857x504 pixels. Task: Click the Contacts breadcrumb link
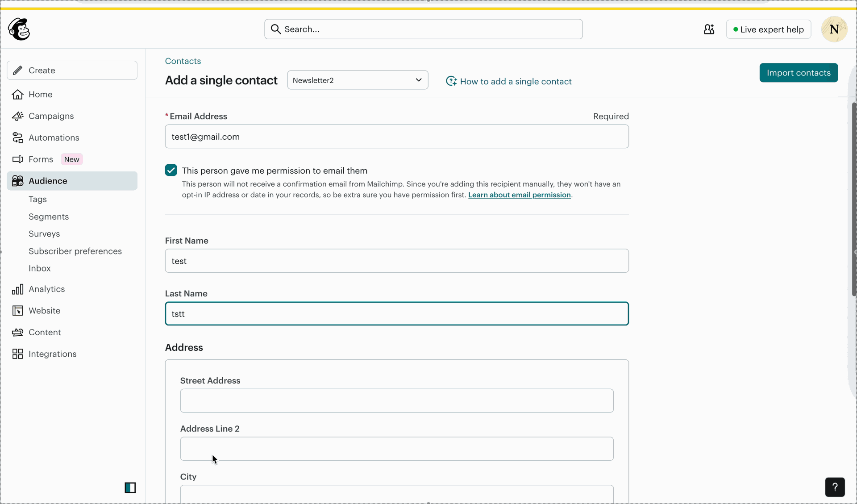[x=183, y=61]
